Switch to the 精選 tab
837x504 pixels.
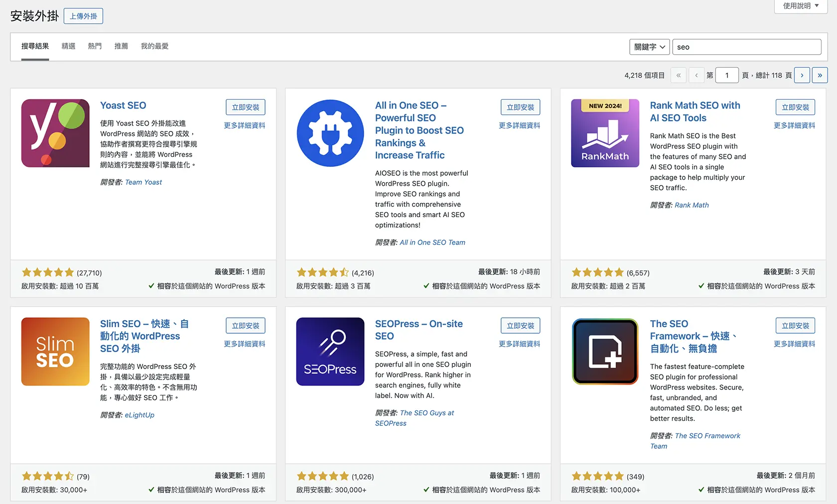(68, 46)
